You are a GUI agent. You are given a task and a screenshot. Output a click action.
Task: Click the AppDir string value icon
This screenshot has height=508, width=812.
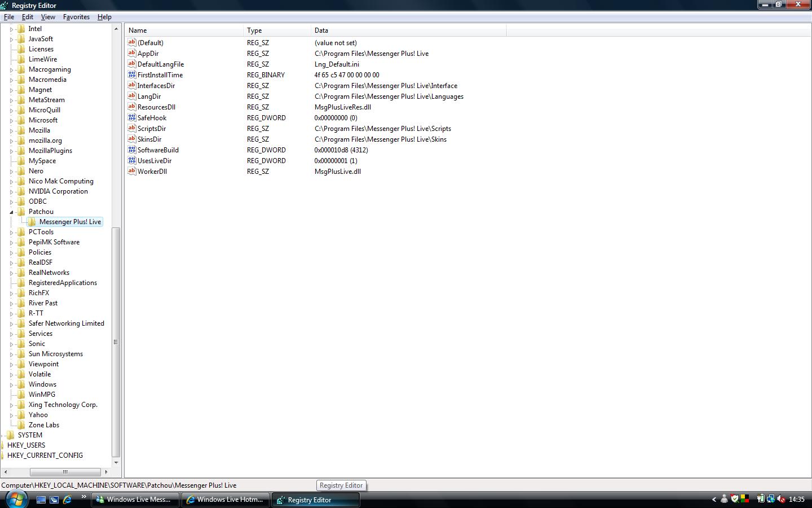click(x=132, y=54)
